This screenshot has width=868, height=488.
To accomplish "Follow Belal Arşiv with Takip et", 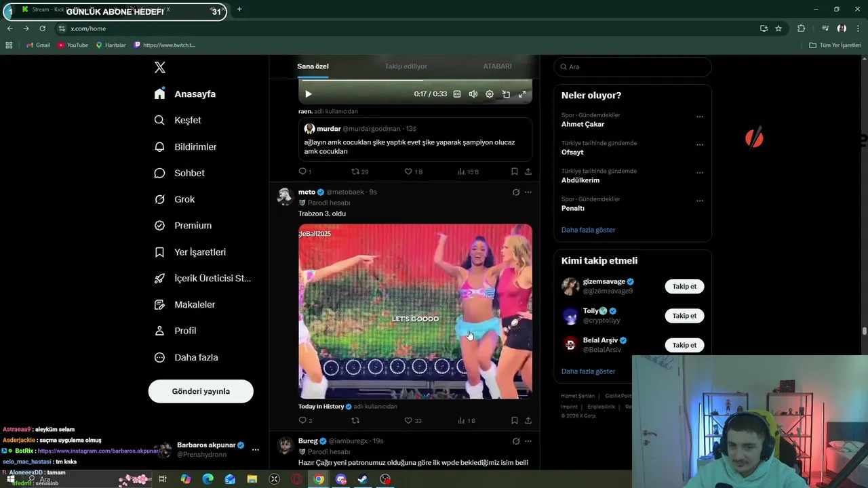I will (684, 345).
